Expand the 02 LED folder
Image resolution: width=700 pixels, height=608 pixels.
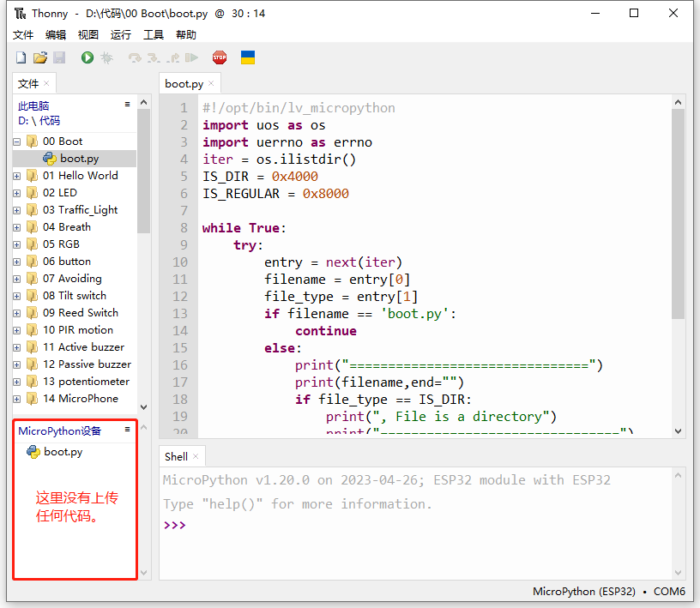tap(17, 193)
